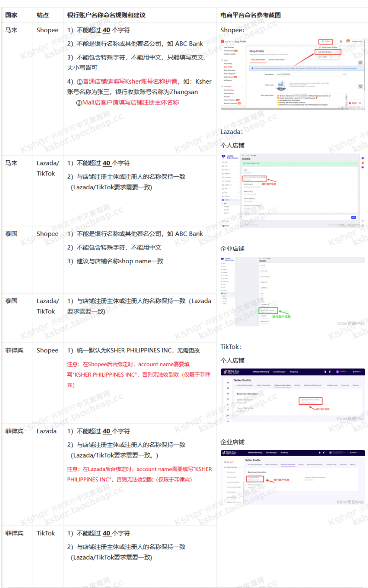Image resolution: width=368 pixels, height=588 pixels.
Task: Click the 站点 column header
Action: (x=43, y=15)
